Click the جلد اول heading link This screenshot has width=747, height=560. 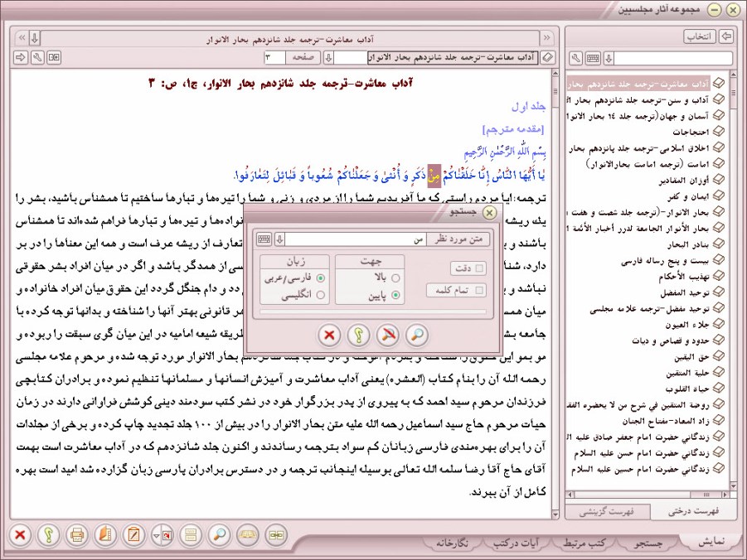pyautogui.click(x=528, y=106)
